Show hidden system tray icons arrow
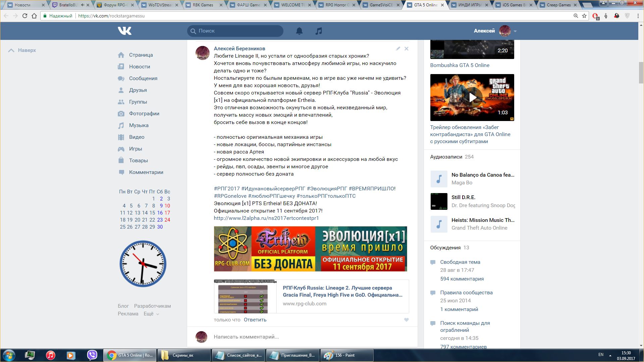Viewport: 644px width, 362px height. [610, 355]
